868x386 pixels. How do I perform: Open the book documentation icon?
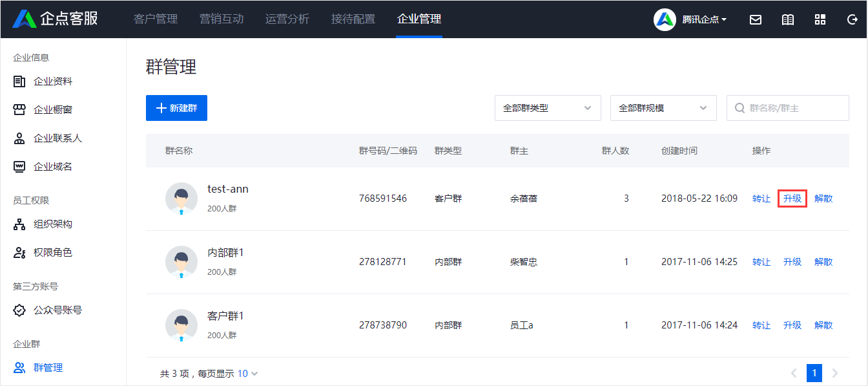click(788, 19)
